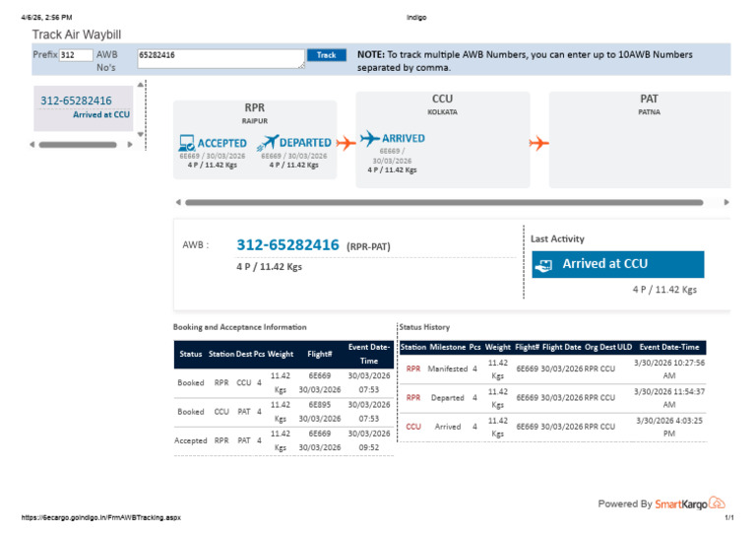Click the SmartKargo cloud logo icon
The height and width of the screenshot is (535, 756).
717,502
